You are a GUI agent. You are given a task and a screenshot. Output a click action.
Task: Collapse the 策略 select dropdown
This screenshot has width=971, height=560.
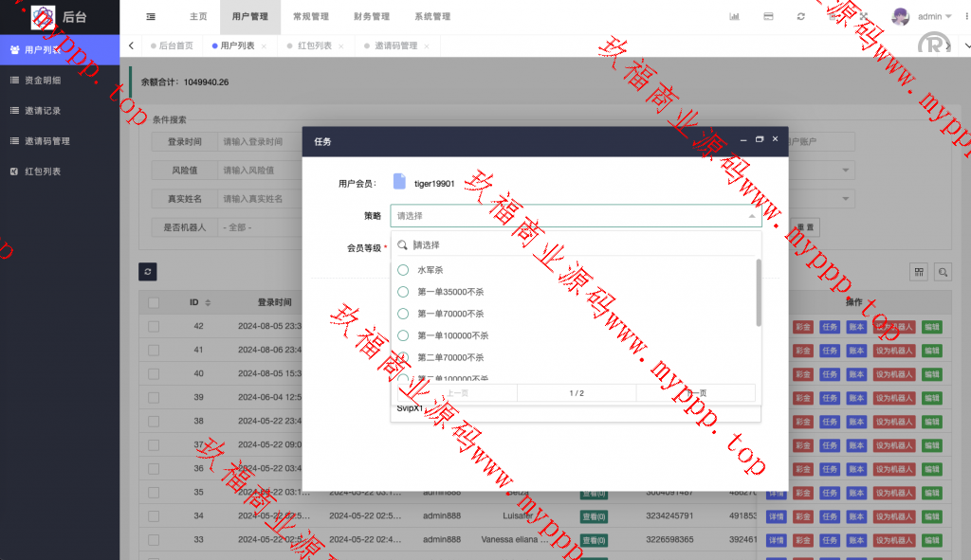coord(752,216)
